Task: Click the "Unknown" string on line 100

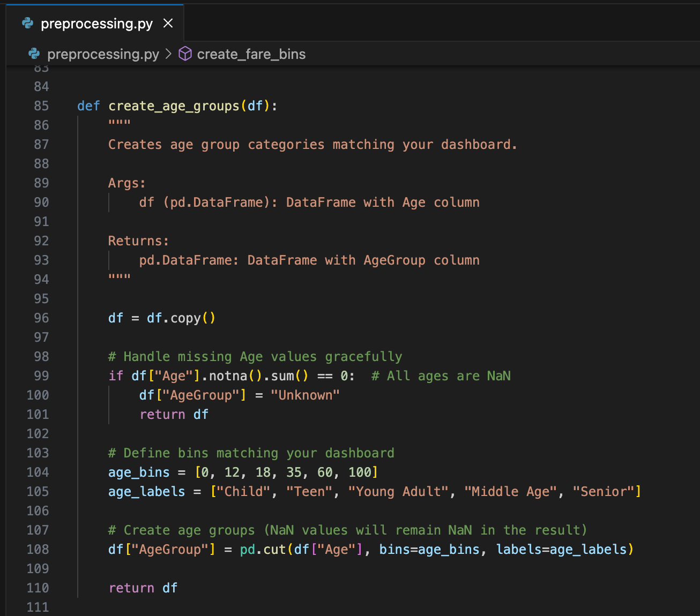Action: tap(304, 395)
